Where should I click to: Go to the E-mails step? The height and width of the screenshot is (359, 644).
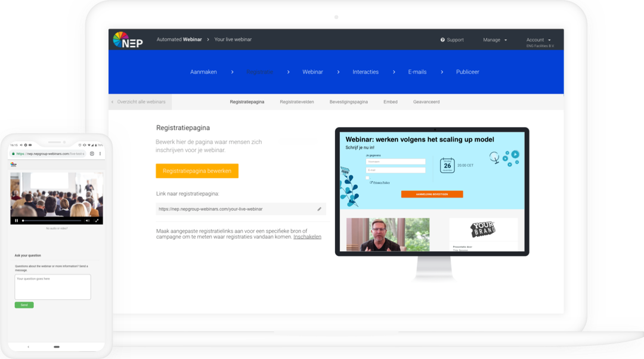[417, 72]
